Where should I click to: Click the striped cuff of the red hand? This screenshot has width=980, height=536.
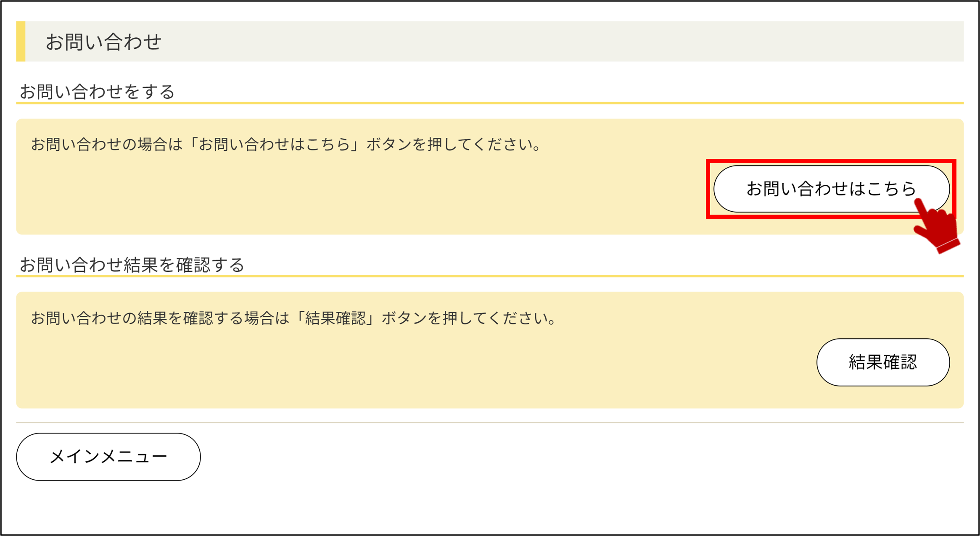[x=948, y=245]
